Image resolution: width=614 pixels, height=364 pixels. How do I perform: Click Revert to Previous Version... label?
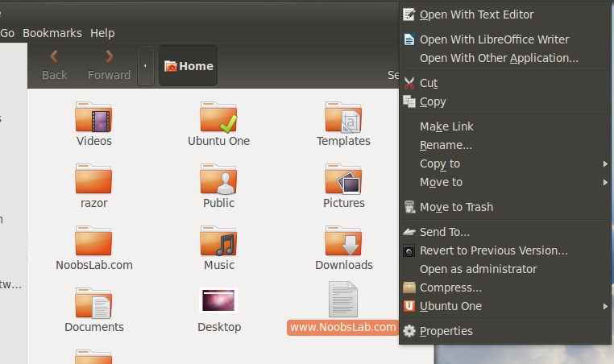[493, 250]
